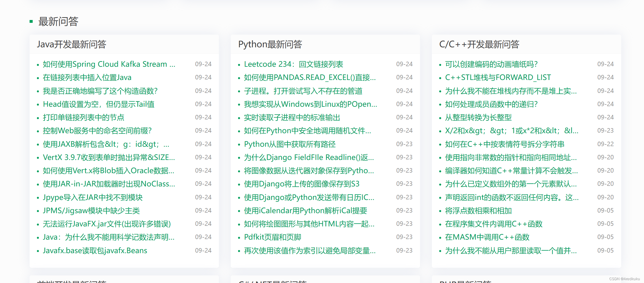Open JAR-in-JAR NoClass question
Screen dimensions: 644x283
pos(109,184)
